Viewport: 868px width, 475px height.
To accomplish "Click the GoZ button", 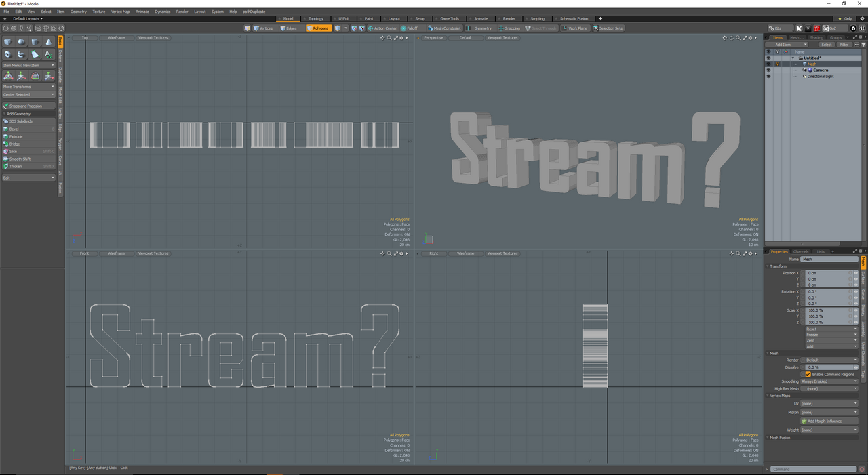I will [x=834, y=28].
